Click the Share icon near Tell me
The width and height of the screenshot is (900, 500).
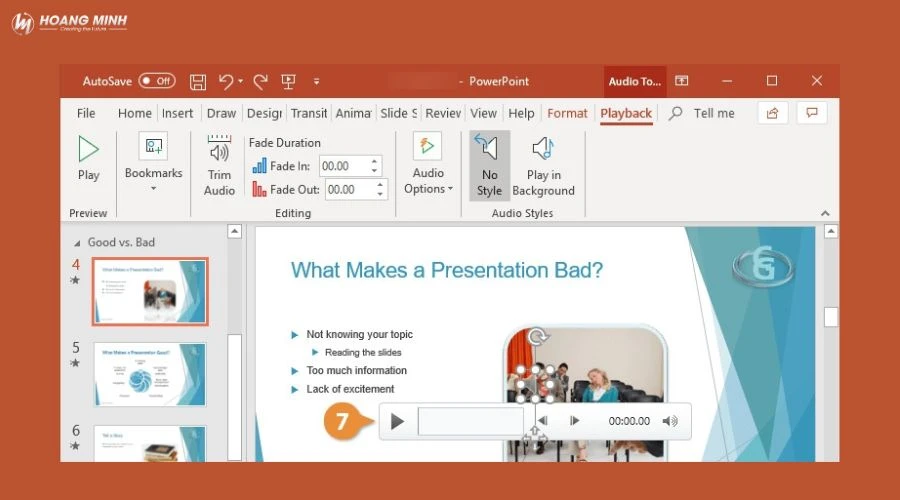(772, 113)
